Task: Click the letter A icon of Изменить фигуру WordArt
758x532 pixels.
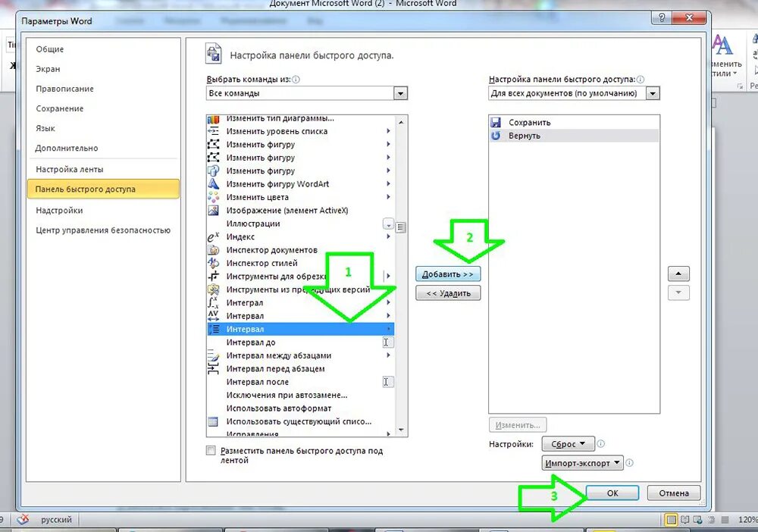Action: 213,184
